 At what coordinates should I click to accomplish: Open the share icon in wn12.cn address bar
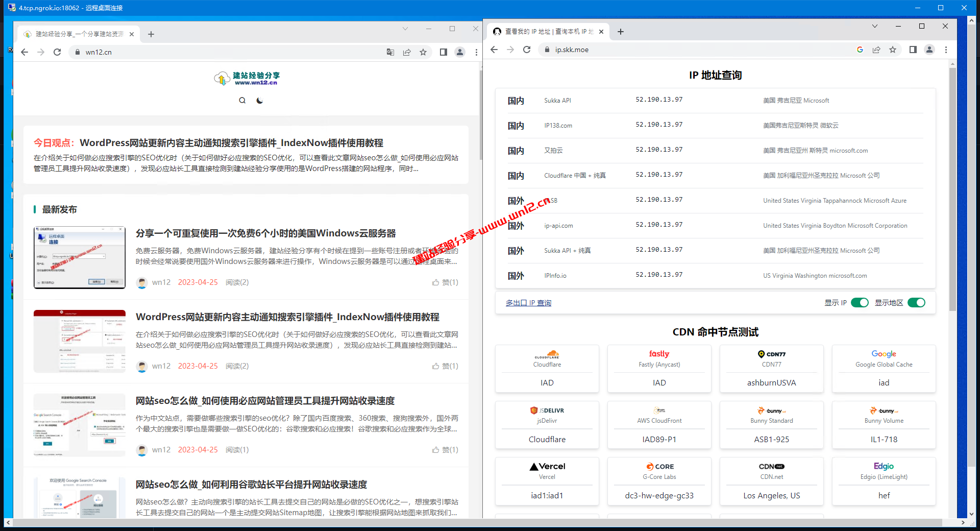click(x=407, y=52)
